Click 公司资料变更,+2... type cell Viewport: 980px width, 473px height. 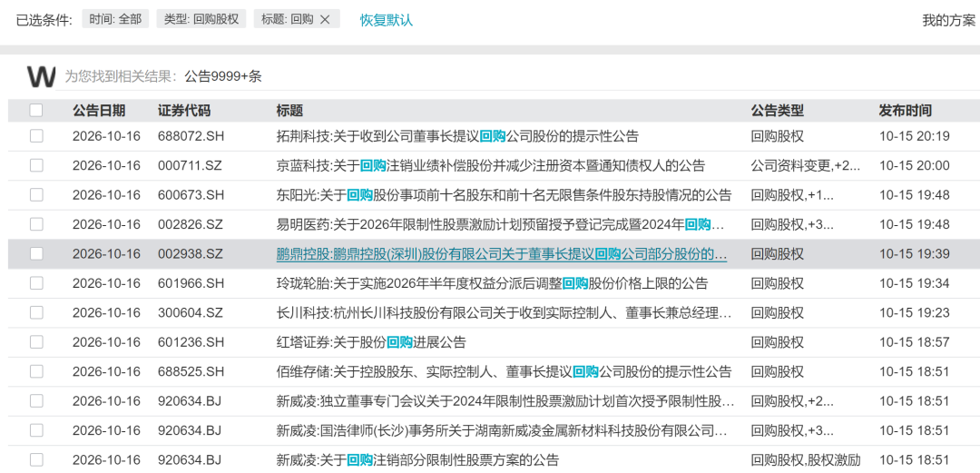[805, 166]
